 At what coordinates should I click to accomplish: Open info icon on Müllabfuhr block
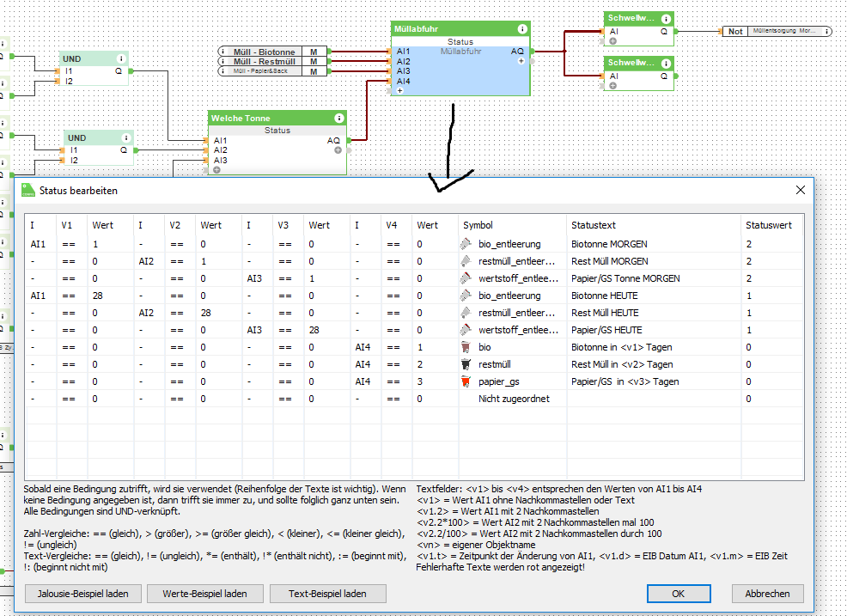(x=522, y=29)
